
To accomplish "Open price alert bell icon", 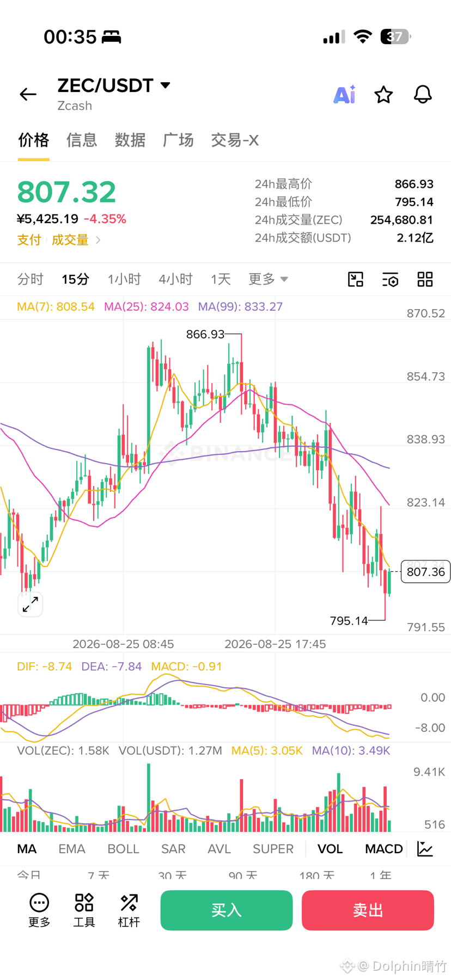I will tap(423, 95).
